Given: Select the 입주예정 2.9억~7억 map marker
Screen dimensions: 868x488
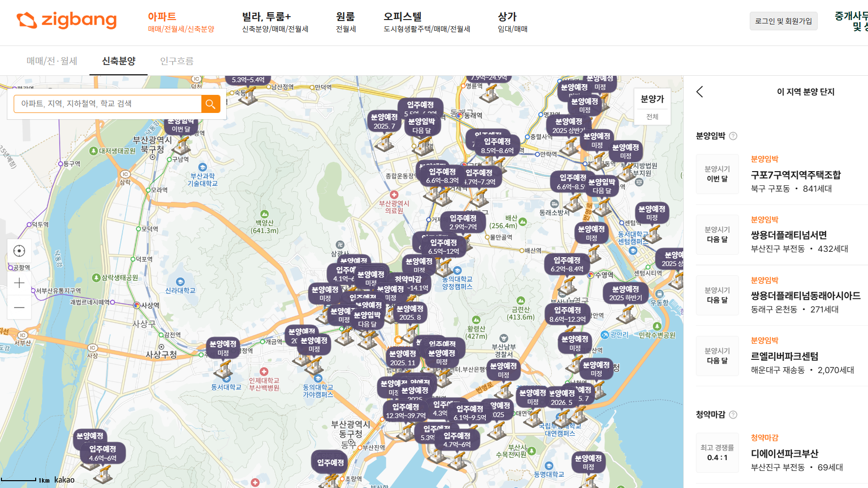Looking at the screenshot, I should click(x=463, y=222).
